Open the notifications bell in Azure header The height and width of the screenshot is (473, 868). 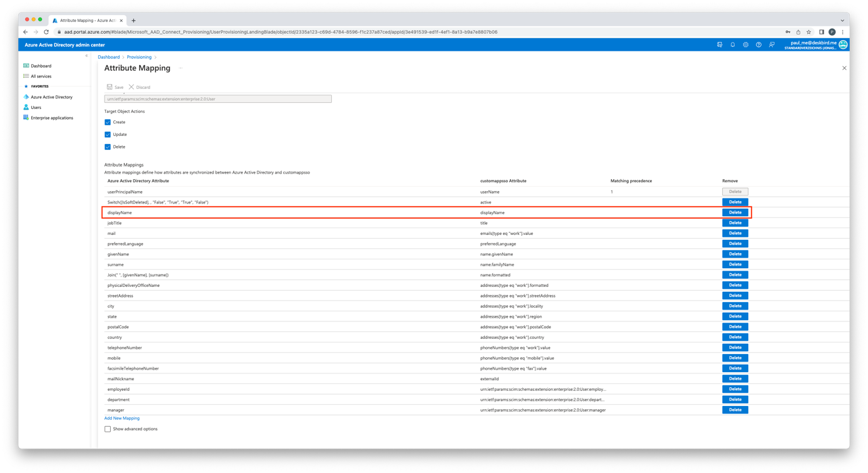(732, 45)
